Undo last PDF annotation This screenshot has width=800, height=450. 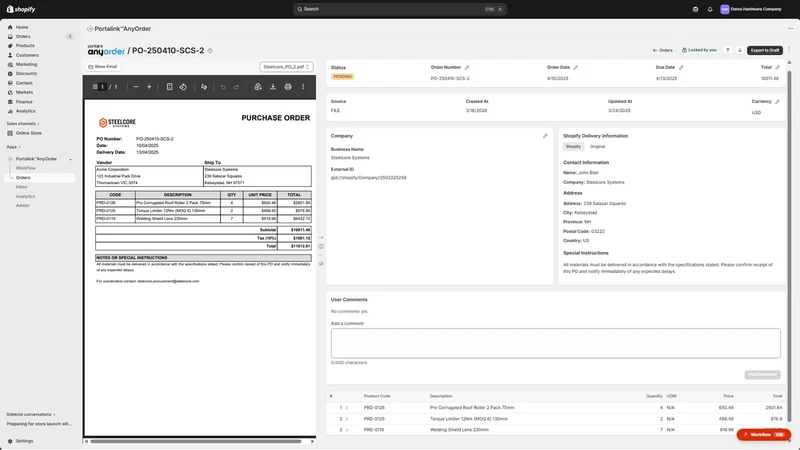point(223,87)
